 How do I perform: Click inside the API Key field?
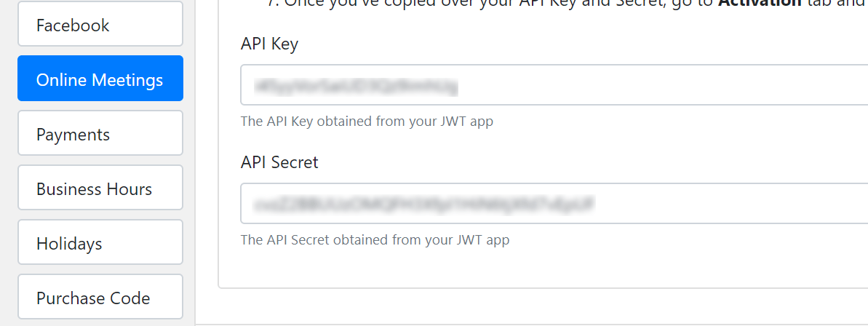click(x=554, y=85)
